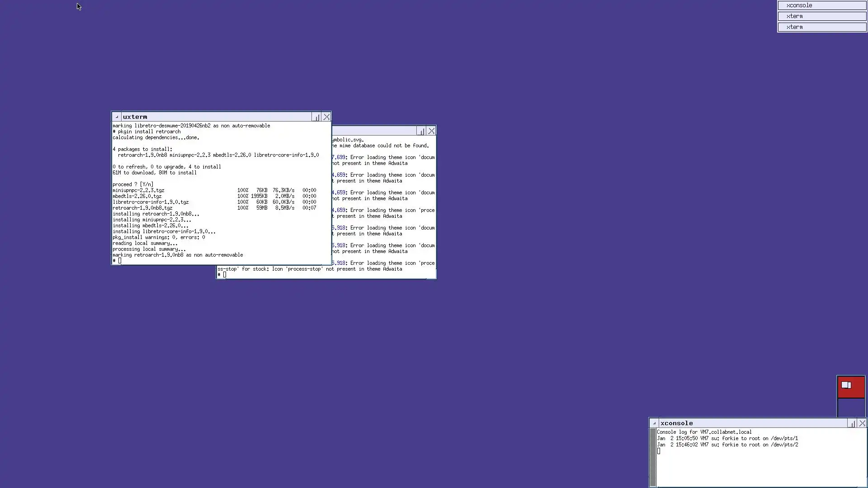This screenshot has height=488, width=868.
Task: Click the xconsole vertical scrollbar
Action: click(653, 456)
